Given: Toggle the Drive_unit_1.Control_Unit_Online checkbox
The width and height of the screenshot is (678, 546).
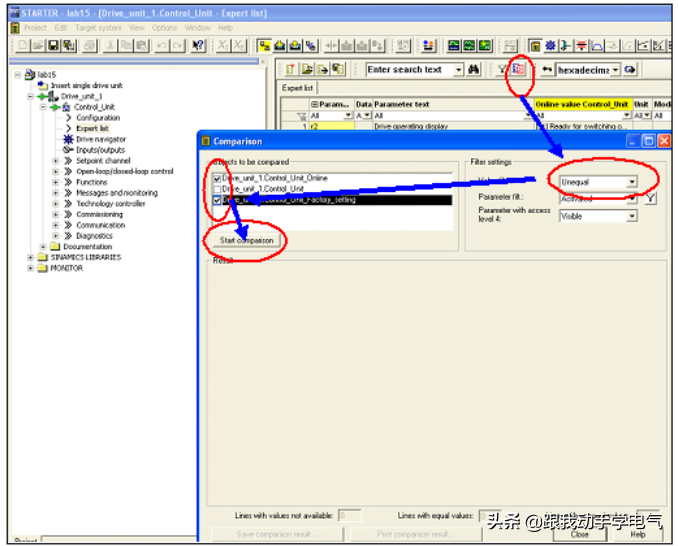Looking at the screenshot, I should (216, 179).
